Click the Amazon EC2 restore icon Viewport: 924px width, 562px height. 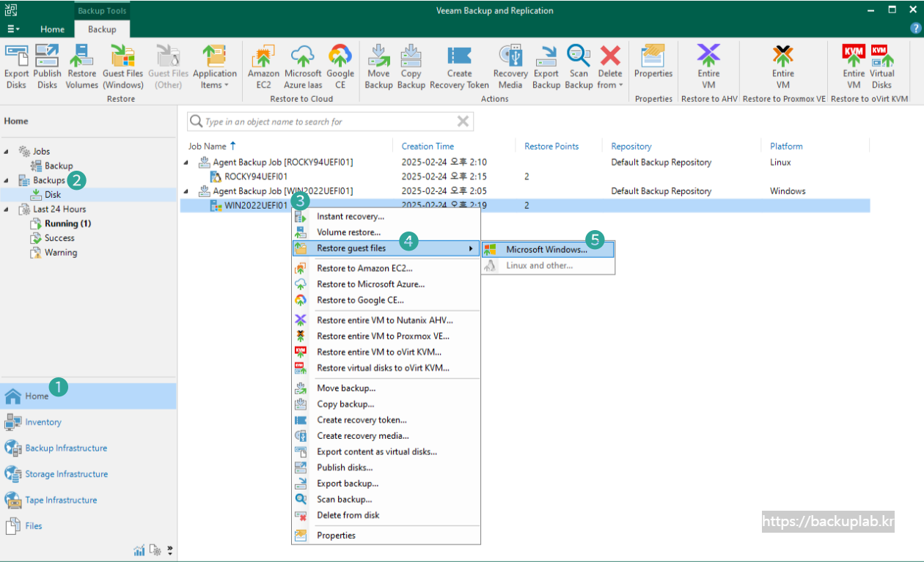click(263, 67)
